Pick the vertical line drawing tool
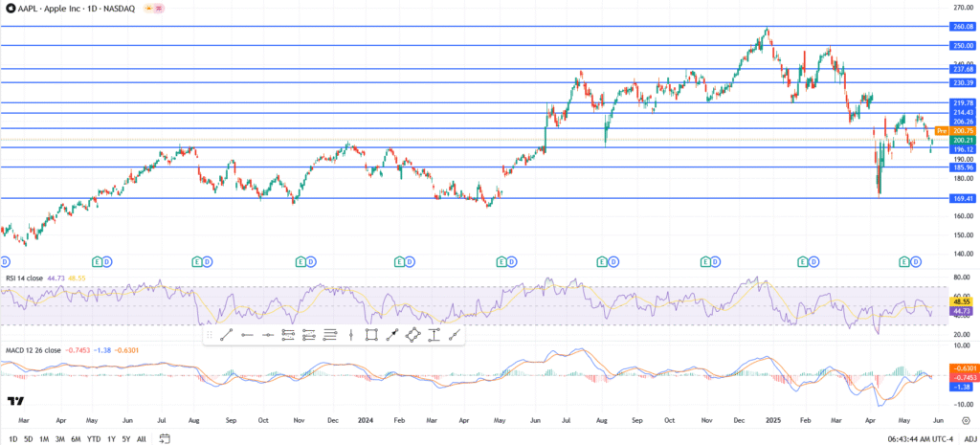 click(x=351, y=334)
